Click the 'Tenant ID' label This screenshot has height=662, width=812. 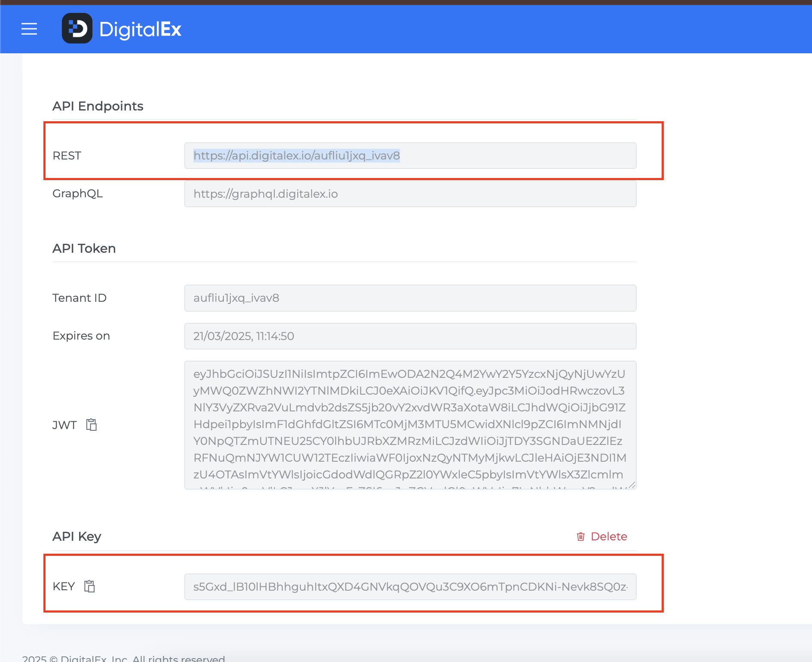(79, 298)
